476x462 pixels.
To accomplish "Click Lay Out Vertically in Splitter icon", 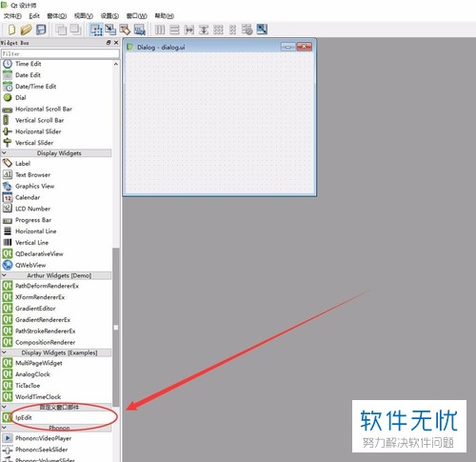I will [204, 30].
